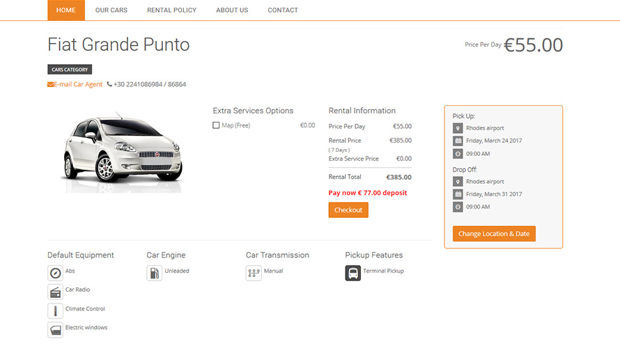This screenshot has width=620, height=364.
Task: Click the Extra Services Options heading
Action: (253, 111)
